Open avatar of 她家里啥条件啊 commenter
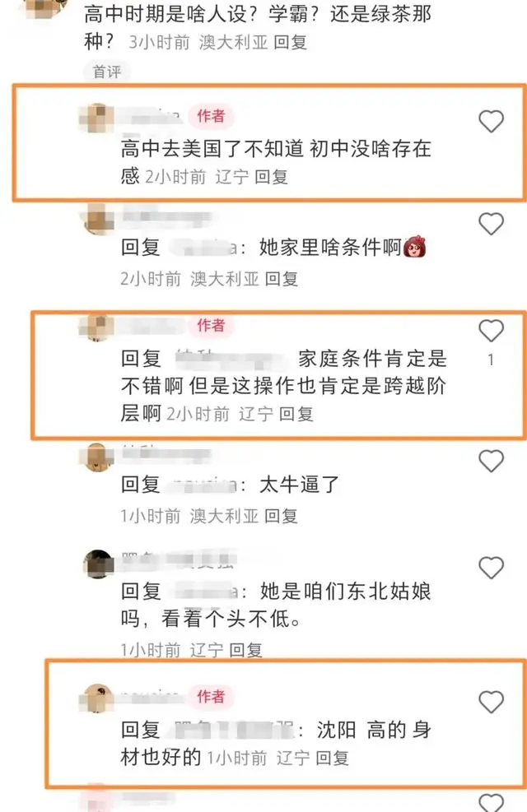The image size is (527, 812). tap(98, 220)
